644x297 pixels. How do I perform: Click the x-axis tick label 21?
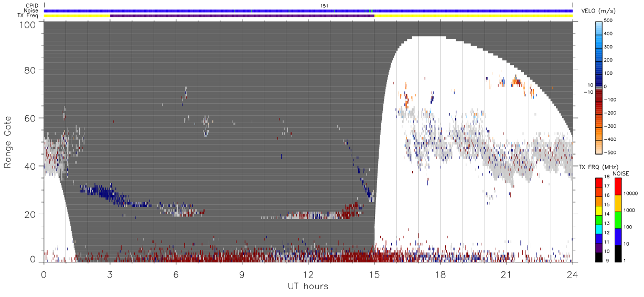tap(506, 274)
